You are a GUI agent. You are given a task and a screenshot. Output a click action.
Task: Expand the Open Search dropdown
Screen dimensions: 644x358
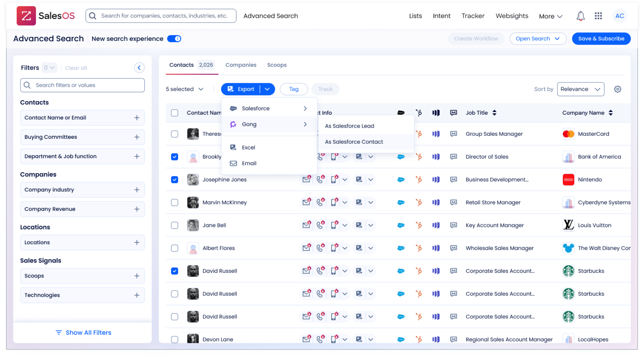[538, 39]
